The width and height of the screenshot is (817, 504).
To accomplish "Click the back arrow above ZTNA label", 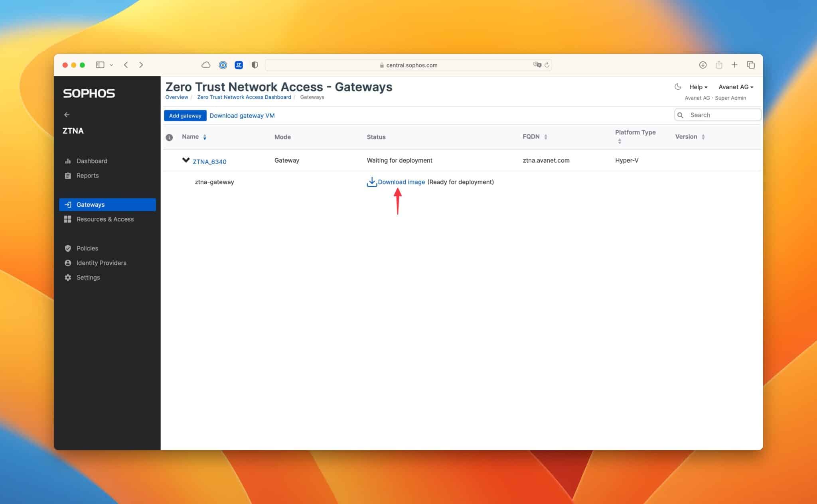I will pyautogui.click(x=67, y=114).
